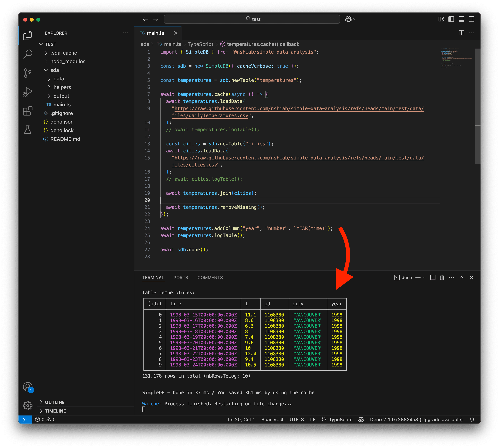Image resolution: width=499 pixels, height=448 pixels.
Task: Expand the TIMELINE section
Action: (x=86, y=411)
